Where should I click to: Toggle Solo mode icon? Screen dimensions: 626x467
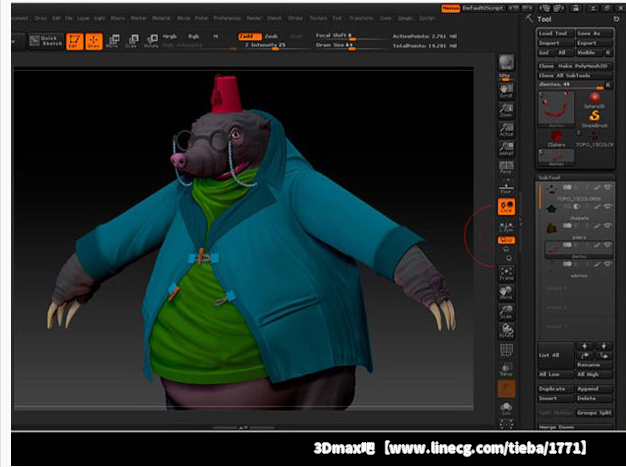506,408
